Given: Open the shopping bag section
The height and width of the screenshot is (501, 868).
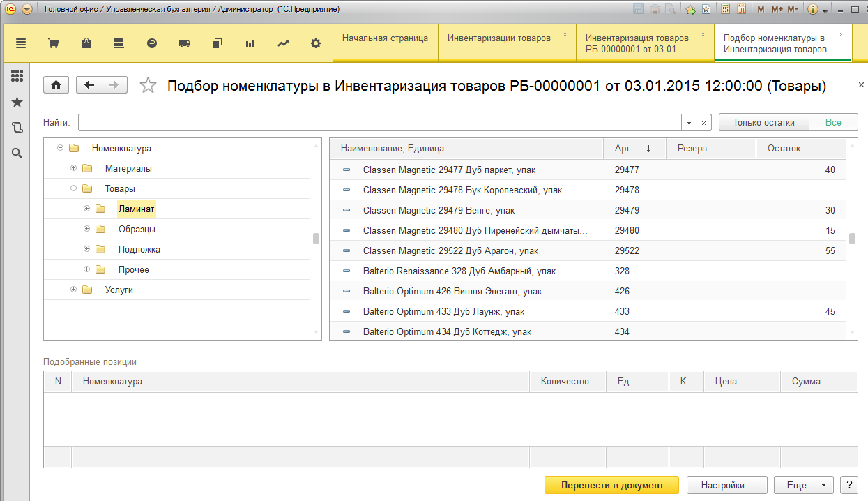Looking at the screenshot, I should click(x=86, y=43).
